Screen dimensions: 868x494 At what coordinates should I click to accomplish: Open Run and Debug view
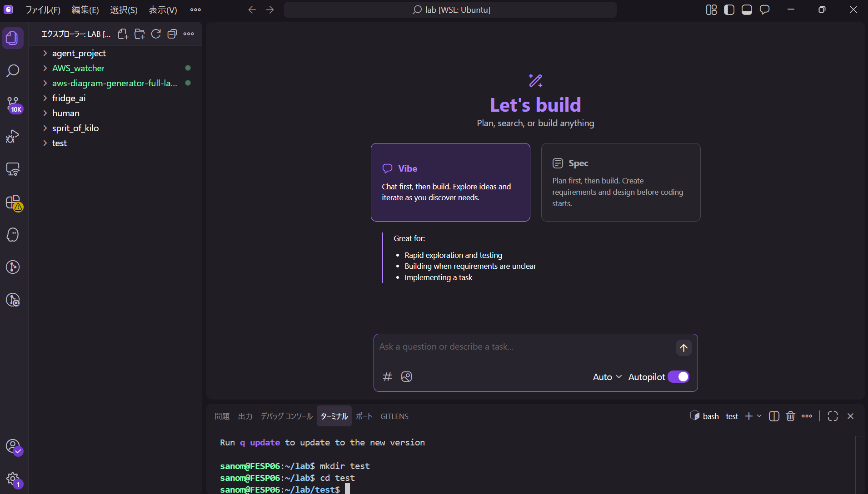[x=13, y=137]
